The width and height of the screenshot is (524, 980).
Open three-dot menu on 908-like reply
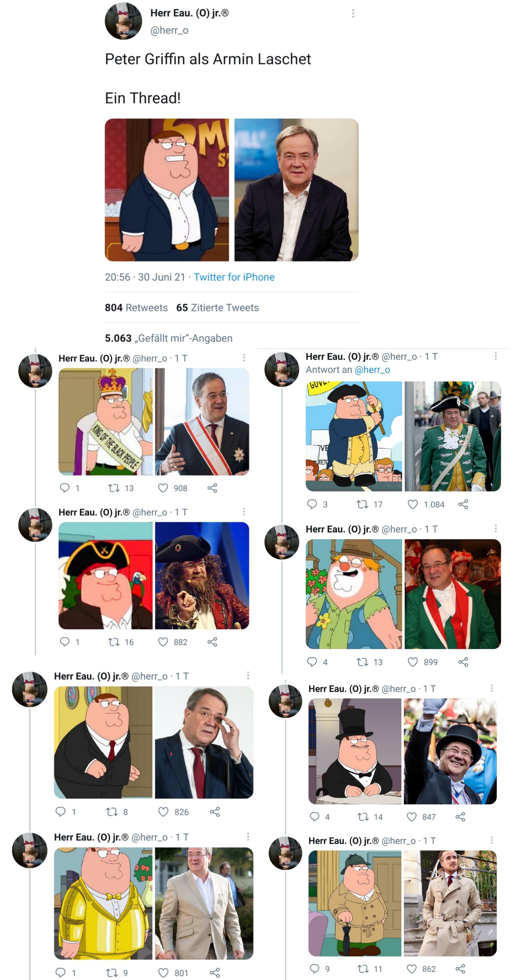(244, 358)
